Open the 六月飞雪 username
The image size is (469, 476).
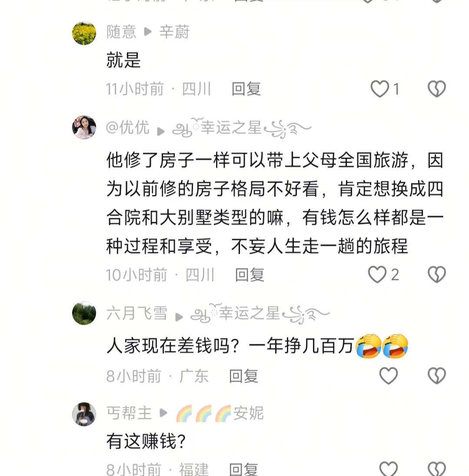click(x=136, y=313)
